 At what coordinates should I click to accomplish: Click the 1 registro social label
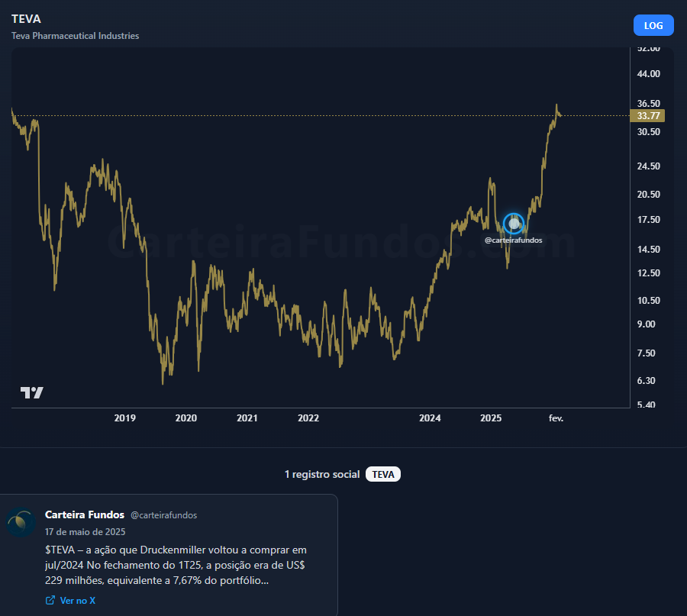coord(321,473)
